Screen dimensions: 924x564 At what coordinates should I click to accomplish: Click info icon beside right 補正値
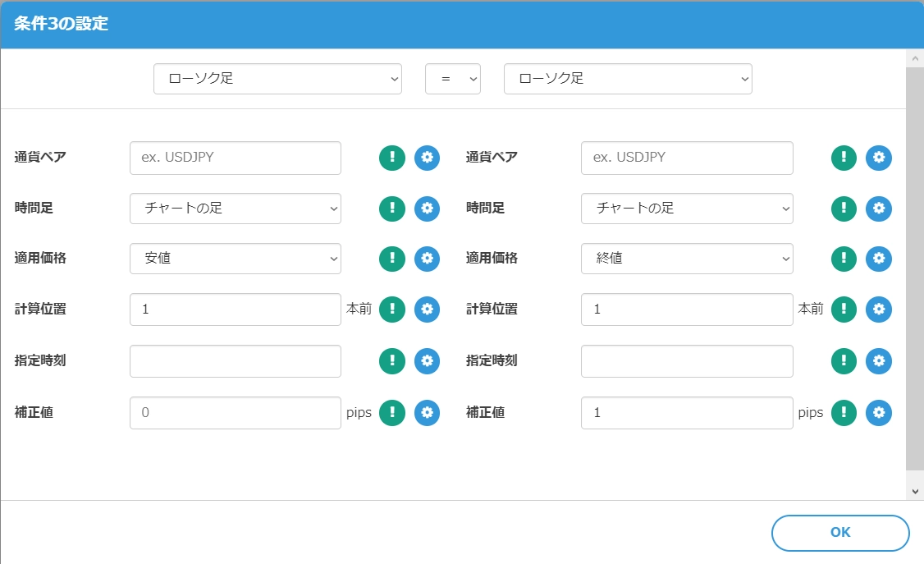click(843, 413)
